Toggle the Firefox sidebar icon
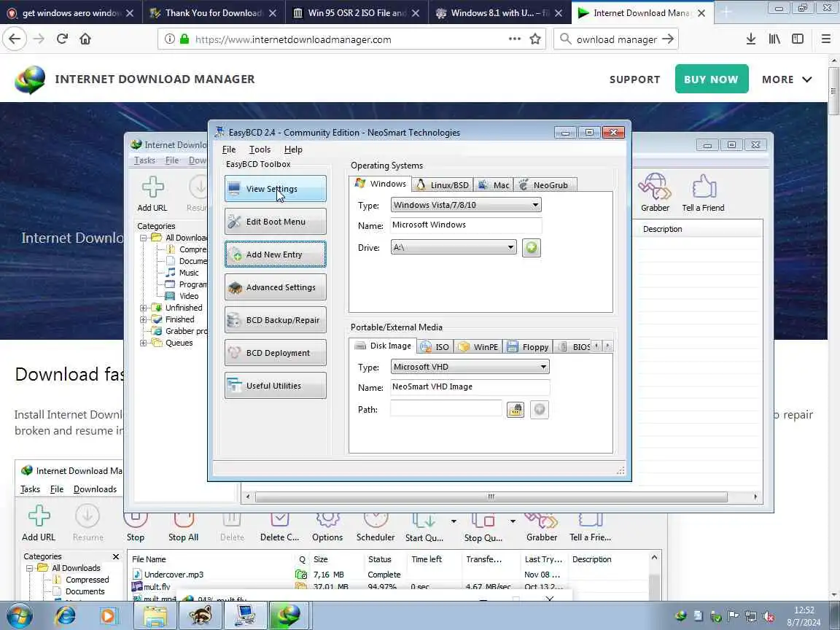Viewport: 840px width, 630px height. pyautogui.click(x=798, y=39)
